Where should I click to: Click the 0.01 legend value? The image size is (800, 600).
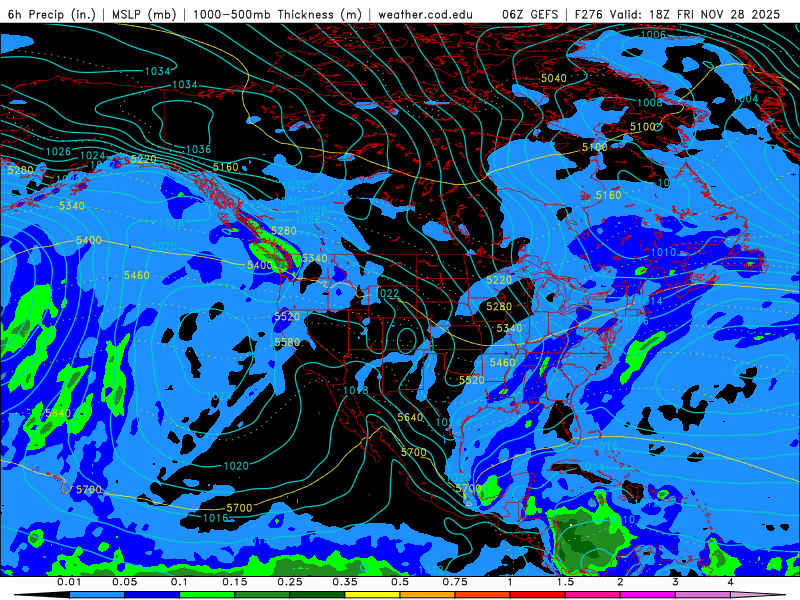click(x=69, y=582)
